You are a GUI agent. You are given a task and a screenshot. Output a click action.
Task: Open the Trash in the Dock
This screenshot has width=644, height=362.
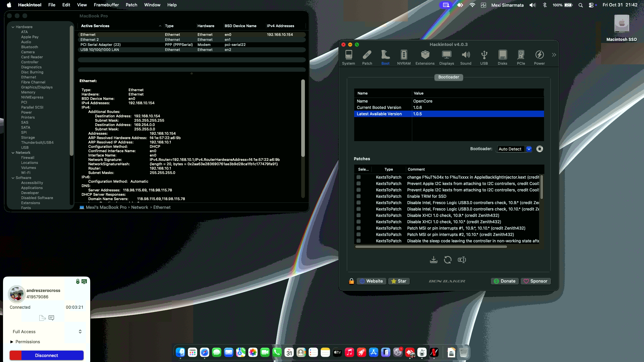point(464,352)
